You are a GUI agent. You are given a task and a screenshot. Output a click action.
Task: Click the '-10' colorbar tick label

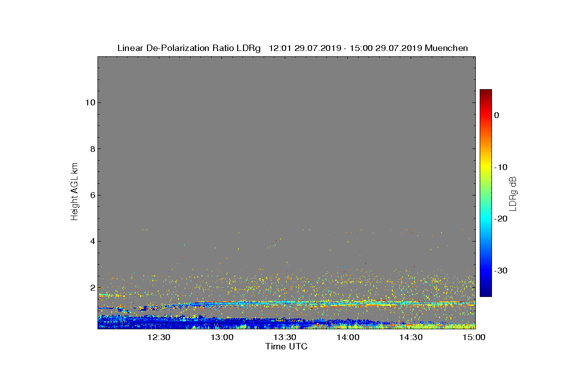(x=500, y=167)
